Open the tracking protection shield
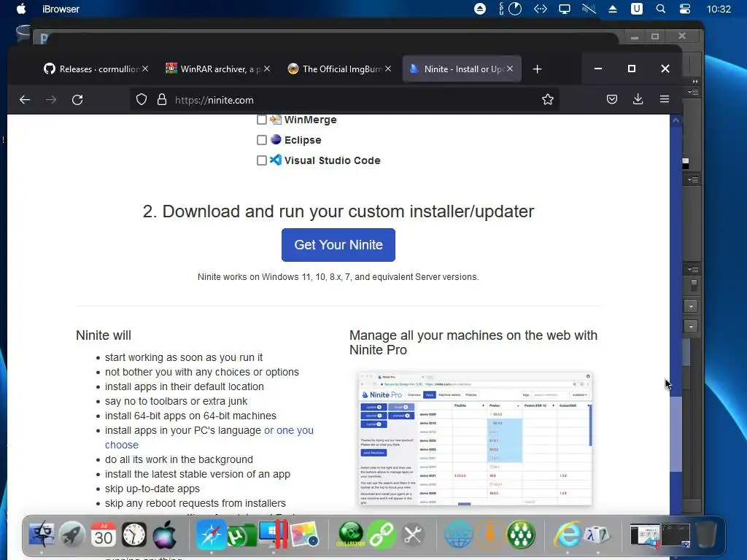 (x=142, y=99)
